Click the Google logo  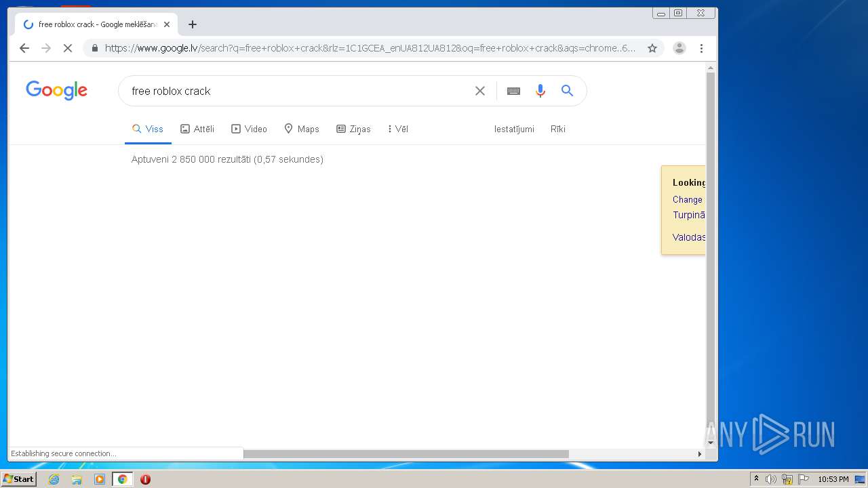[x=56, y=90]
